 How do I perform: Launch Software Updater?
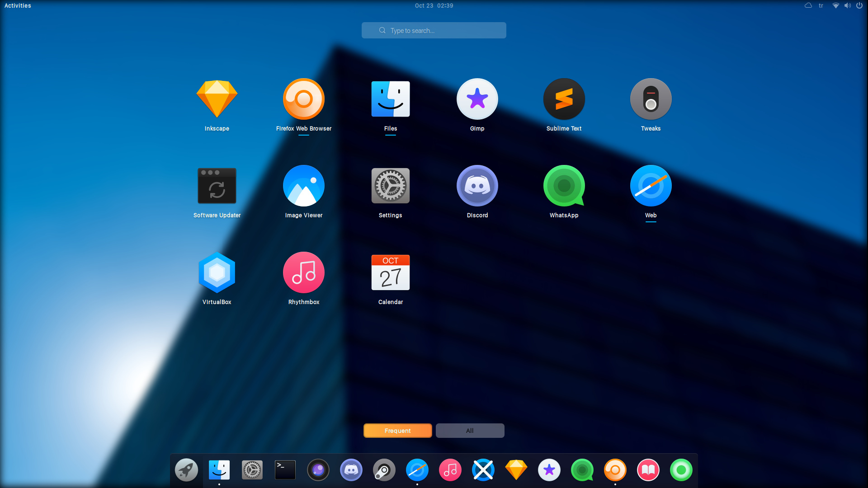point(217,186)
